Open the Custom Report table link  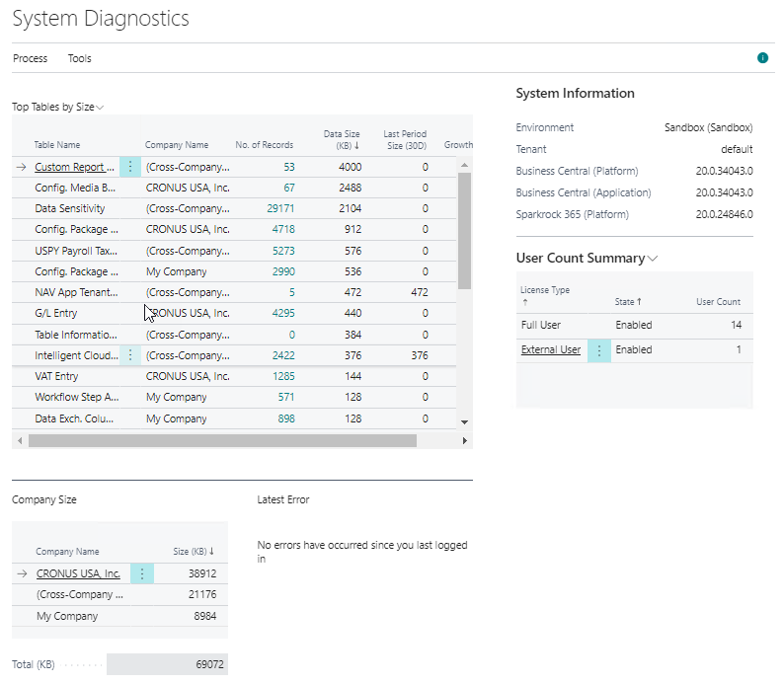pyautogui.click(x=74, y=167)
